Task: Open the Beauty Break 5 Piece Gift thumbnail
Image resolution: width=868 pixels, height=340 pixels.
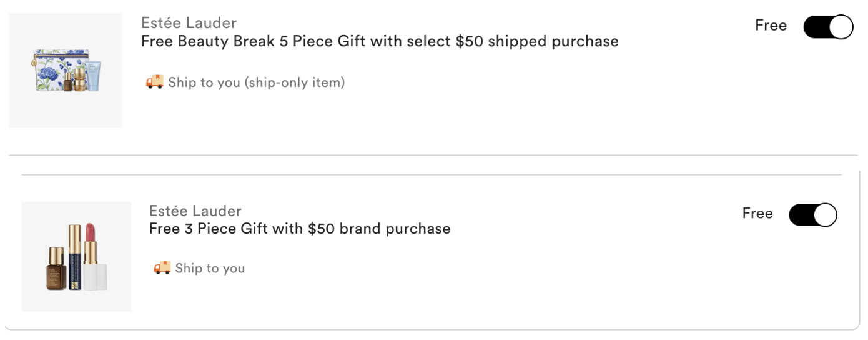Action: [x=66, y=70]
